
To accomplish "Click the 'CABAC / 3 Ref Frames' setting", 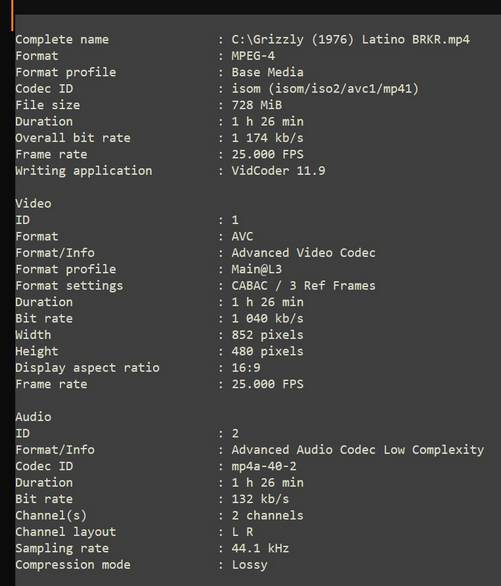I will click(303, 286).
